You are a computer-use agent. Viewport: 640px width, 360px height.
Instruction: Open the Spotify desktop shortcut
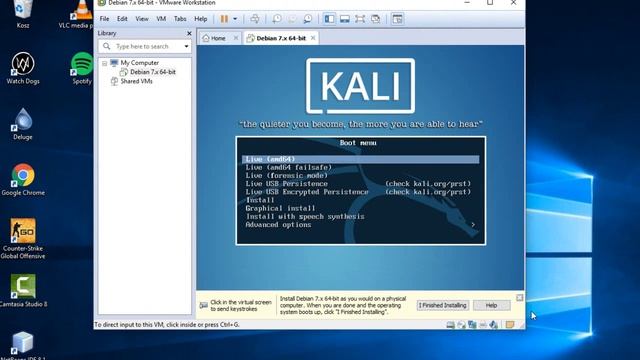82,68
